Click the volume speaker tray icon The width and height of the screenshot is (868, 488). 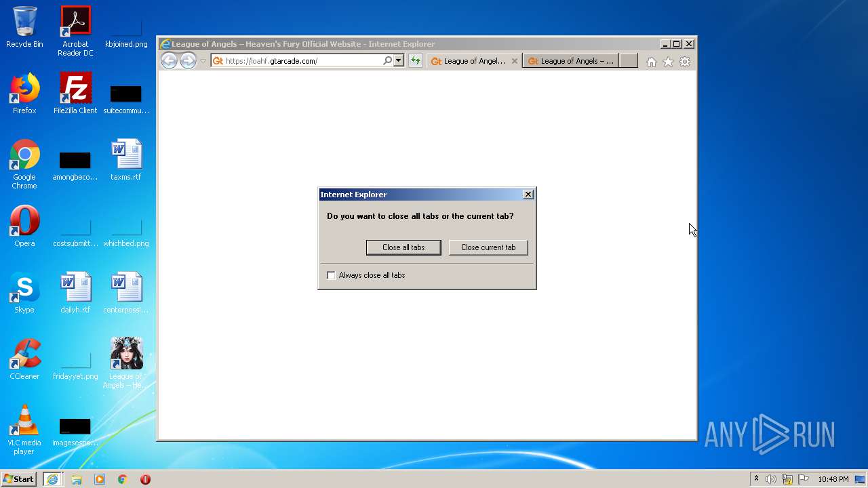771,479
